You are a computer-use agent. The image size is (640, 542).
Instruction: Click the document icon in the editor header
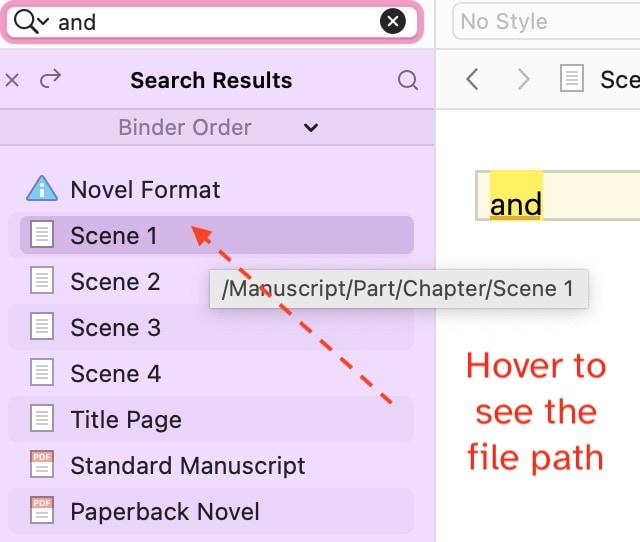[571, 78]
